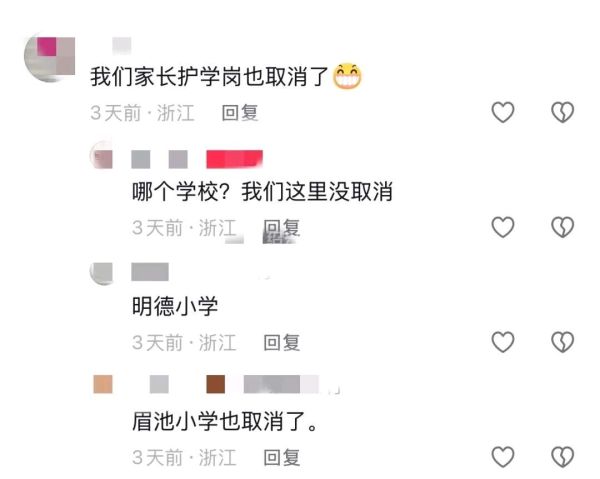Like the comment about 家长护学岗也取消了

click(x=502, y=112)
